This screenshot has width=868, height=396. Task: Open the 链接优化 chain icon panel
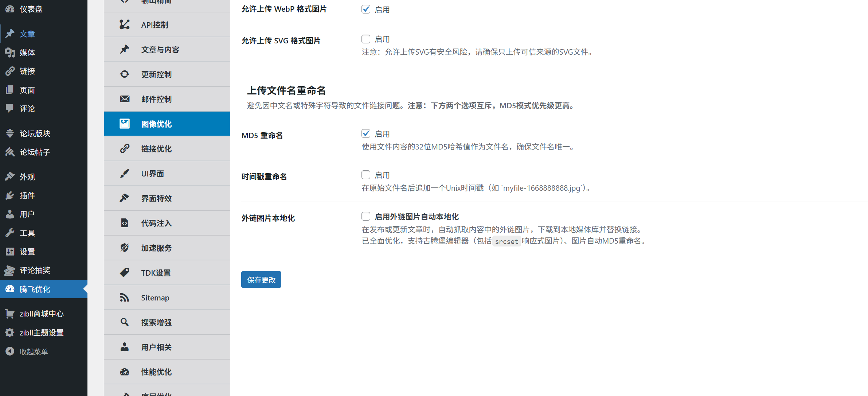(124, 148)
